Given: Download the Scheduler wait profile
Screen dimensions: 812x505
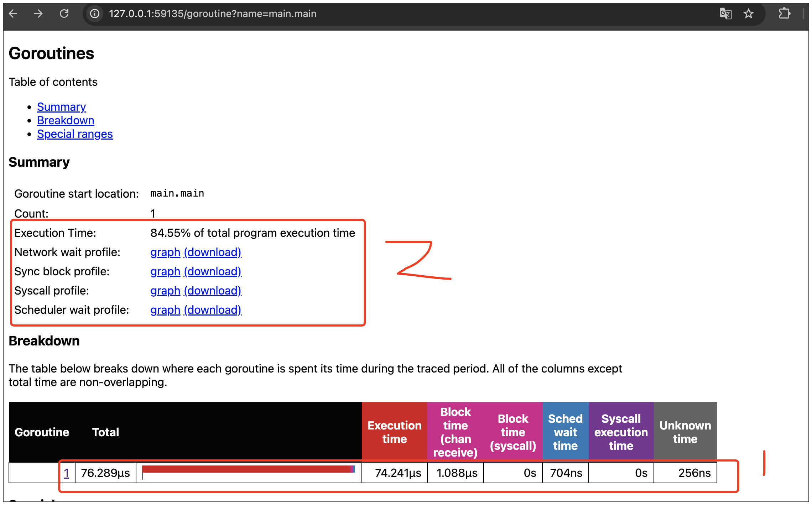Looking at the screenshot, I should pyautogui.click(x=213, y=310).
